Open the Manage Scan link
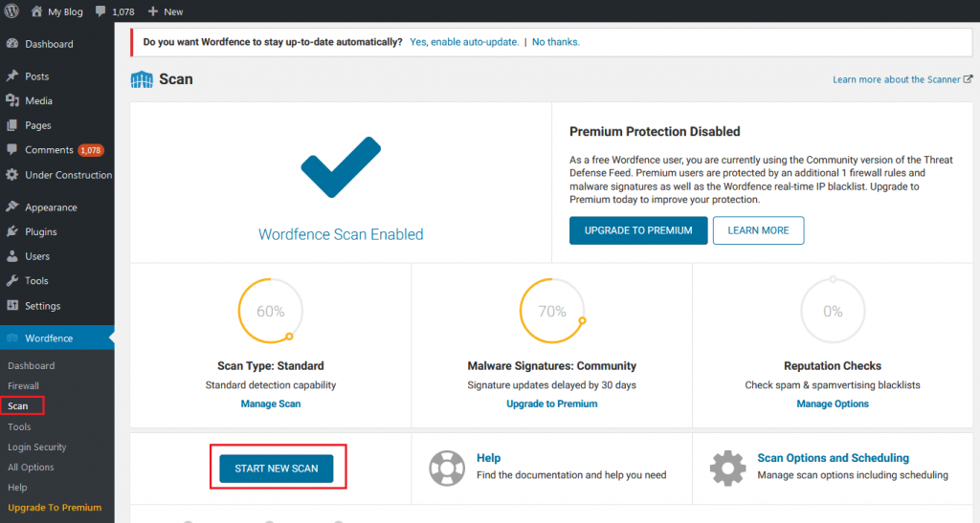The width and height of the screenshot is (980, 523). coord(271,403)
